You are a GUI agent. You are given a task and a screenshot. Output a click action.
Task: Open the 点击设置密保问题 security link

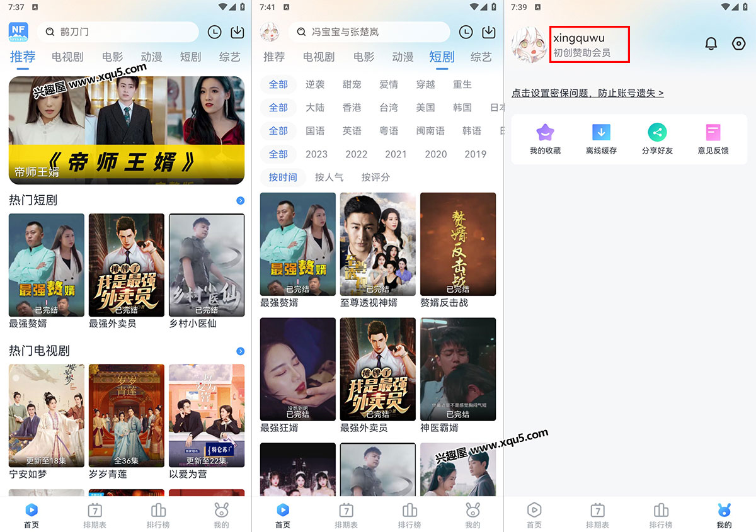coord(587,93)
